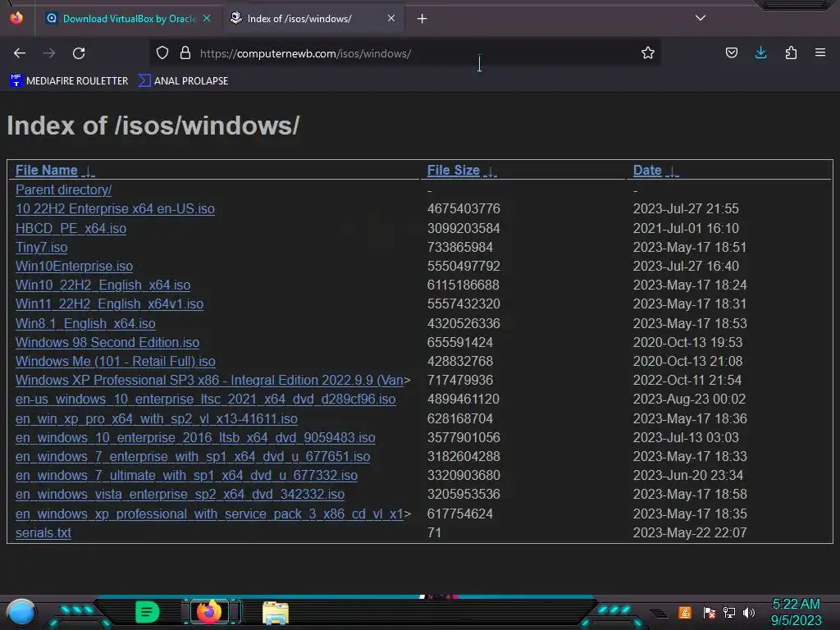Open the Pocket save icon

[x=731, y=52]
